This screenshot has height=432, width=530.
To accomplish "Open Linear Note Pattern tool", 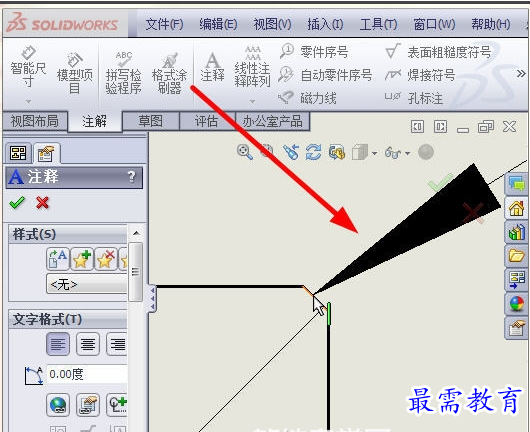I will pos(252,67).
